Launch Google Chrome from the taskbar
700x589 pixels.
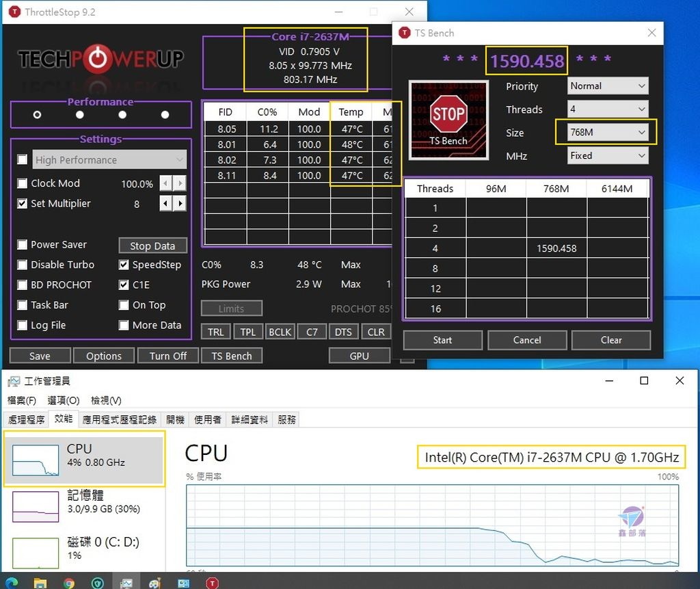[x=68, y=581]
